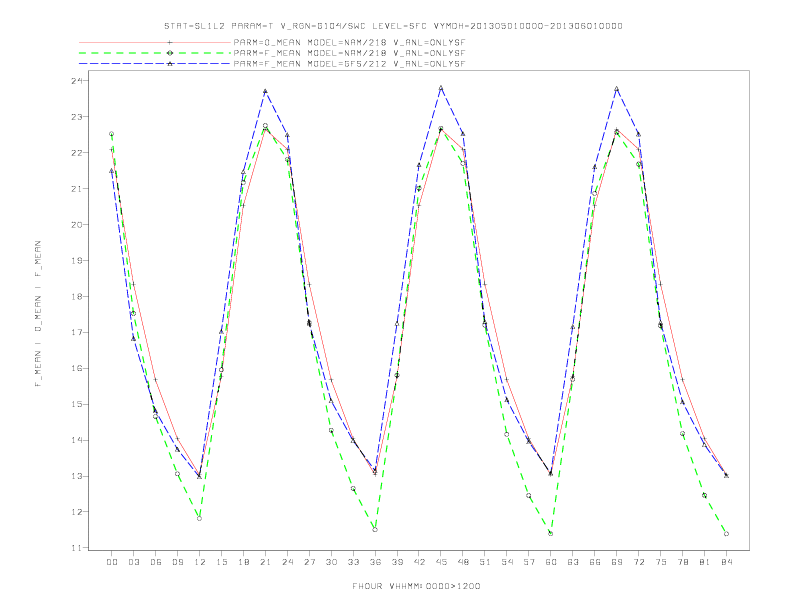Viewport: 792px width, 612px height.
Task: Click y-axis tick value 21
Action: (79, 188)
